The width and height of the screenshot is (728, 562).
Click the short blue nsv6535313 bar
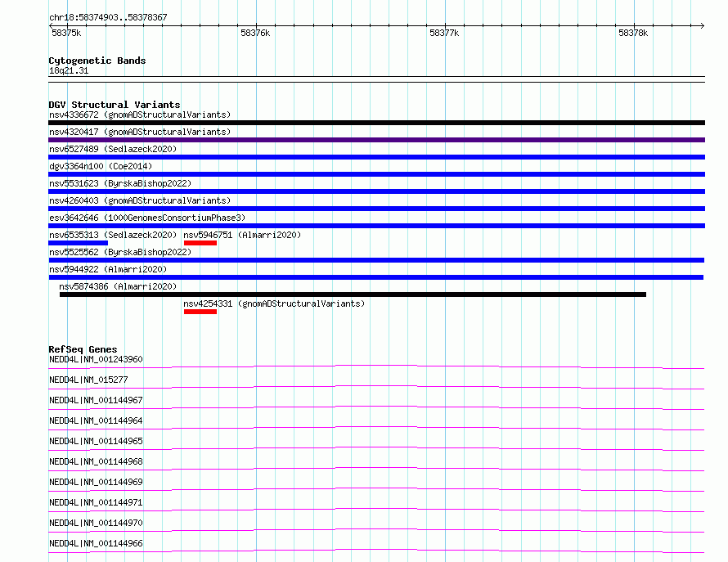[x=78, y=243]
